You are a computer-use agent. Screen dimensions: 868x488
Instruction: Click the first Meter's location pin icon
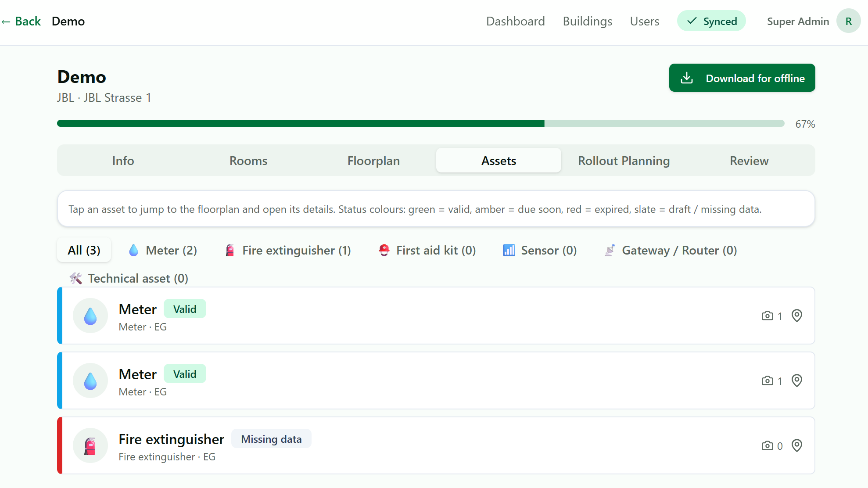pyautogui.click(x=797, y=316)
